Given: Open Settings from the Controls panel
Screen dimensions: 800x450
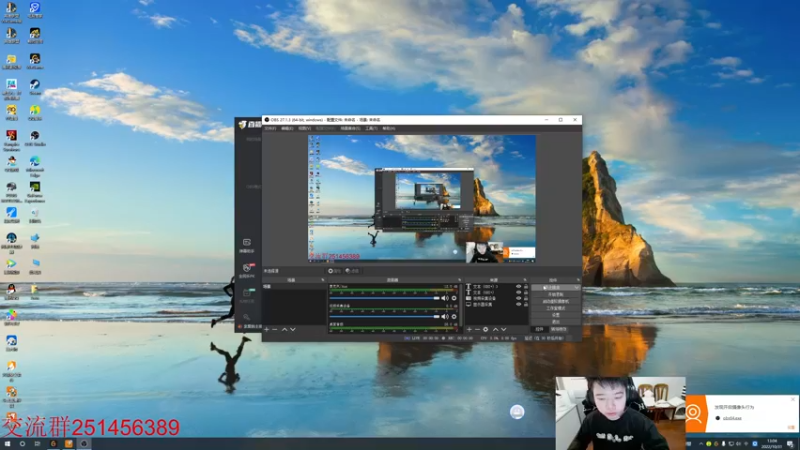Looking at the screenshot, I should (x=556, y=315).
